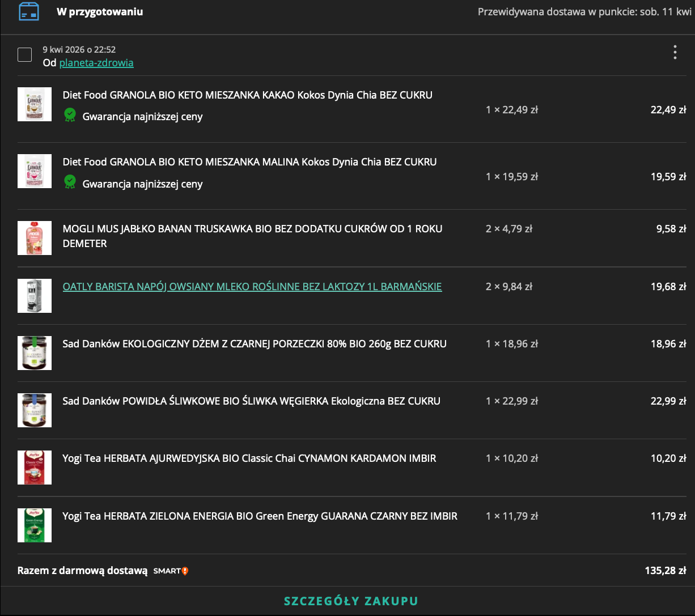This screenshot has width=695, height=616.
Task: Click green guarantee badge under GRANOLA KAKAO
Action: pyautogui.click(x=70, y=116)
